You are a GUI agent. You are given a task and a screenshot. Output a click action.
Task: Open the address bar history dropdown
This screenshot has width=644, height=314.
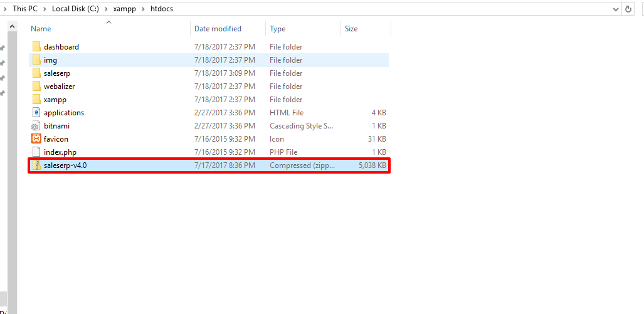(x=615, y=9)
